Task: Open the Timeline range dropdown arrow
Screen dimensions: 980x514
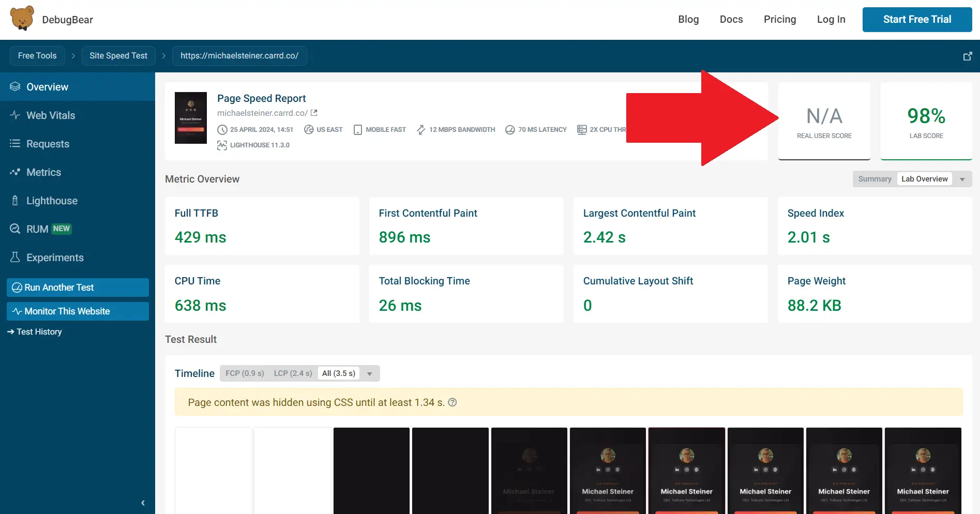Action: click(369, 373)
